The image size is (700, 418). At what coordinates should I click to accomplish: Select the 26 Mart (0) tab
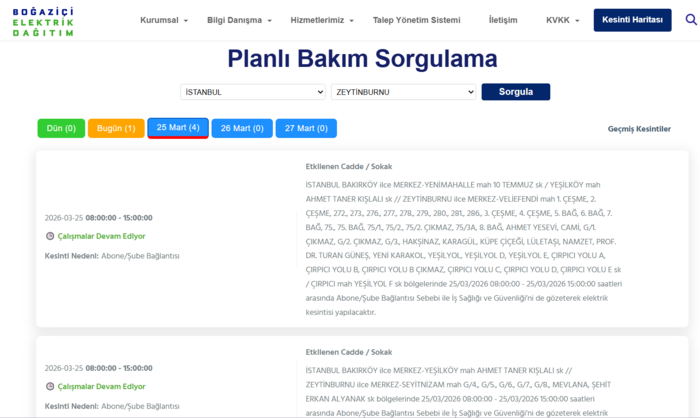[x=242, y=128]
